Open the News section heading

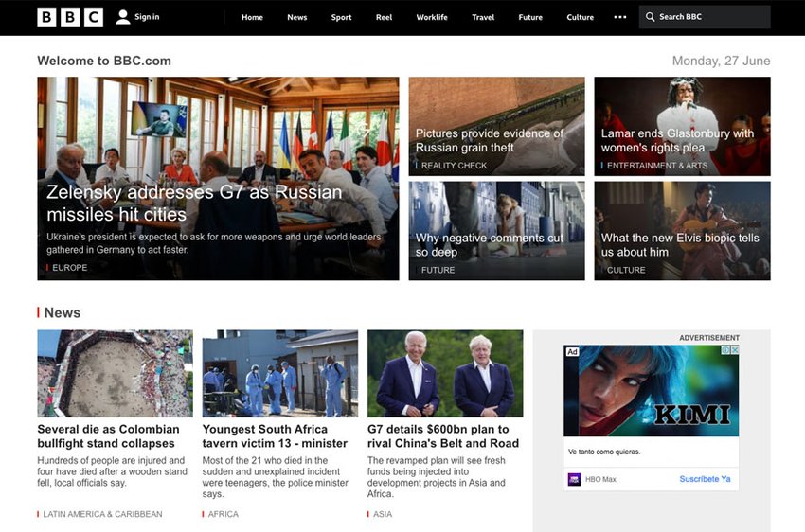coord(63,312)
